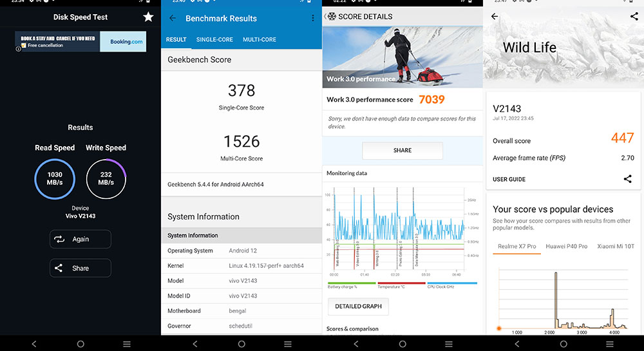
Task: Select Geekbench 5.4.4 for Android AArch64 text
Action: pos(216,184)
